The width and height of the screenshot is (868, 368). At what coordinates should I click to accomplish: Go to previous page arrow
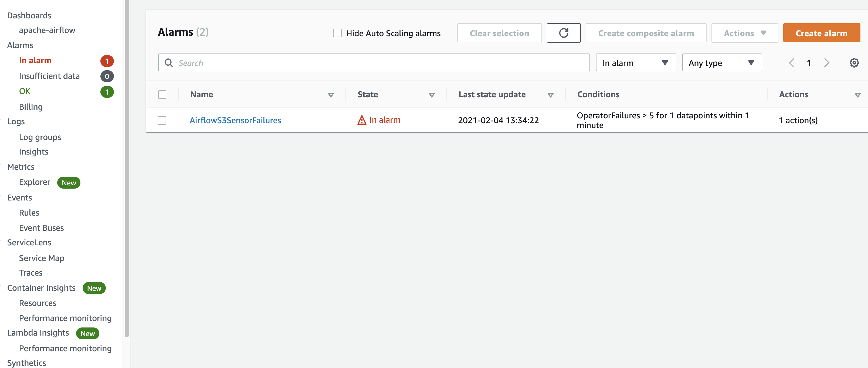click(792, 63)
